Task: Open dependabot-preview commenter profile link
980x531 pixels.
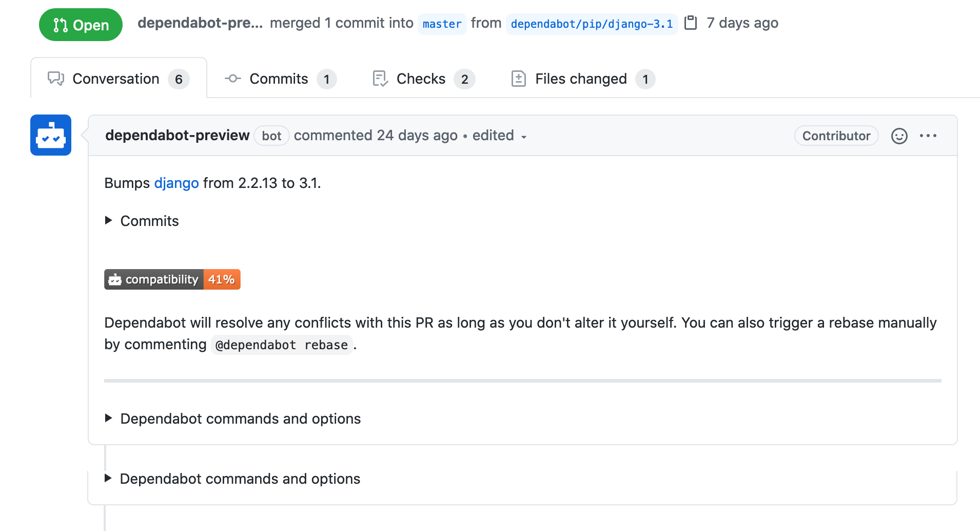Action: [177, 135]
